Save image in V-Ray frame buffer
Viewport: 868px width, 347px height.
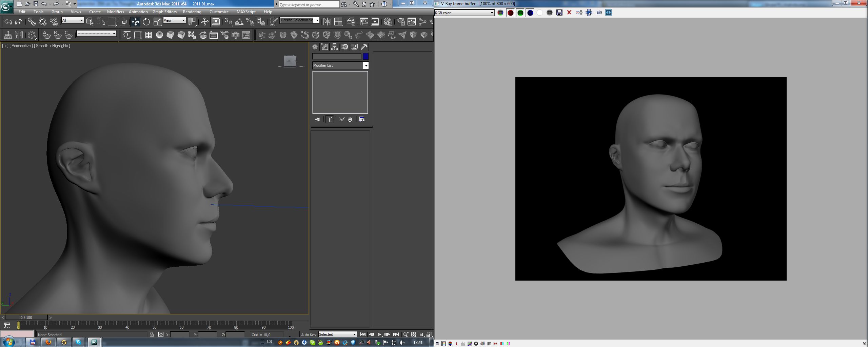[x=559, y=13]
